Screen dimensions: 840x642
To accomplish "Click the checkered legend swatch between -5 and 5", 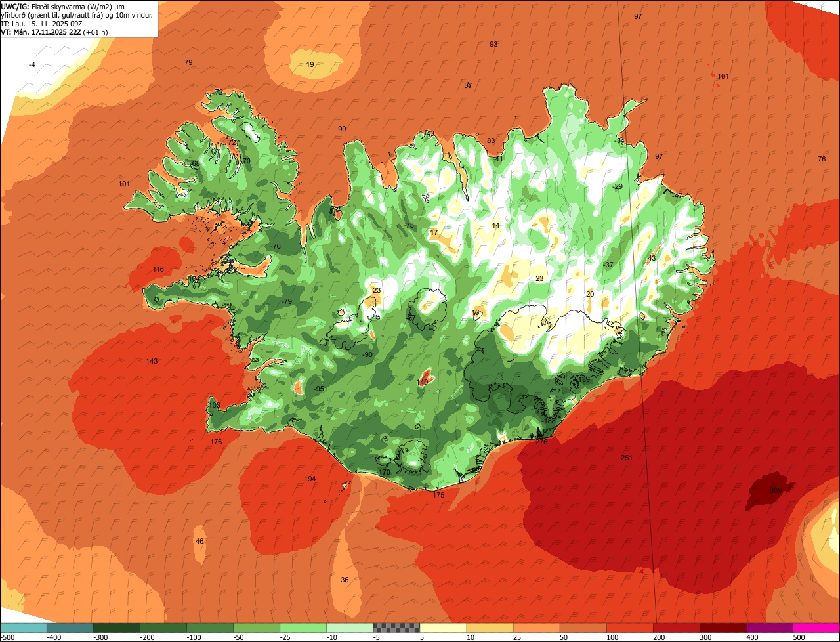I will (396, 628).
